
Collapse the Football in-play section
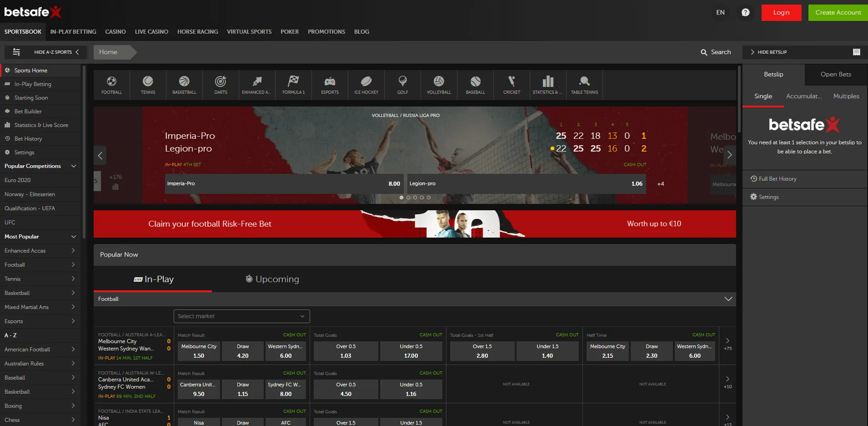728,299
